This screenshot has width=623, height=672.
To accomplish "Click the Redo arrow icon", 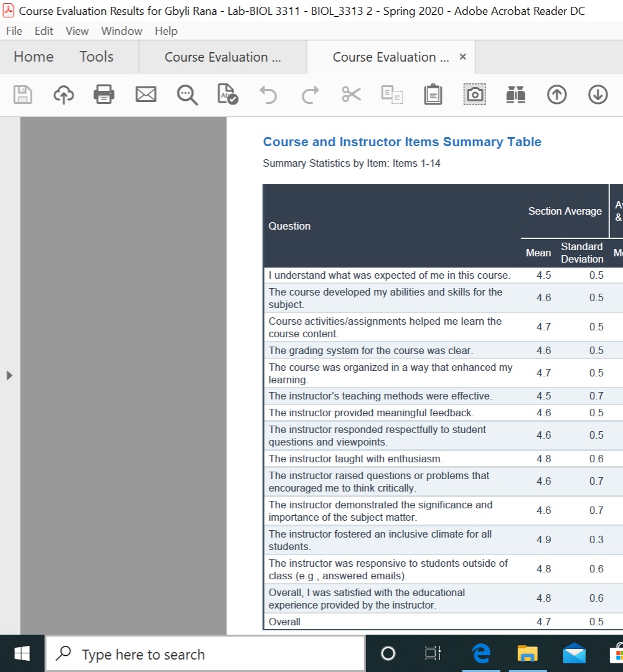I will pos(310,95).
